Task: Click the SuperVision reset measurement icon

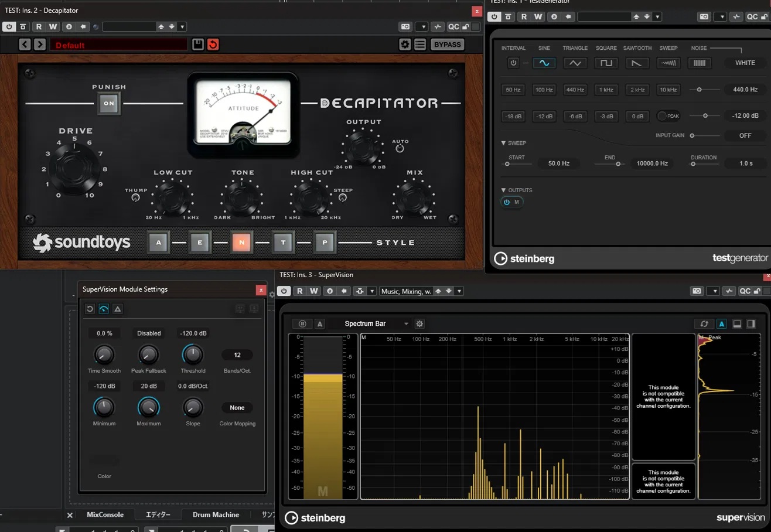Action: click(x=704, y=323)
